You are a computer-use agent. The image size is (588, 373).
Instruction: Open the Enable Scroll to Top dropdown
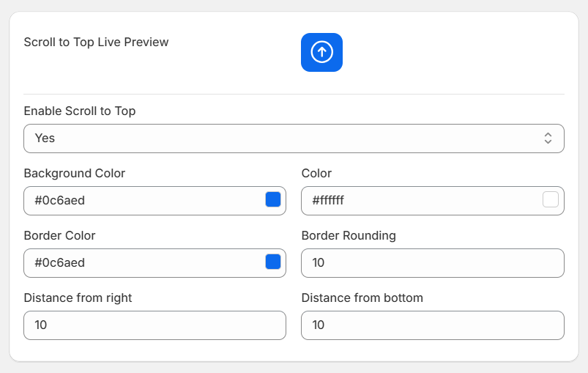click(294, 139)
